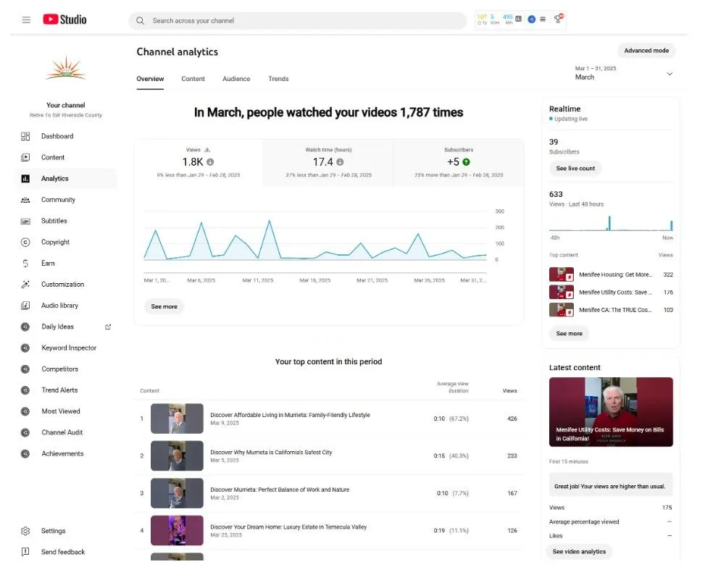This screenshot has width=713, height=588.
Task: Click the tall bar in the 48-hour realtime chart
Action: pyautogui.click(x=609, y=223)
